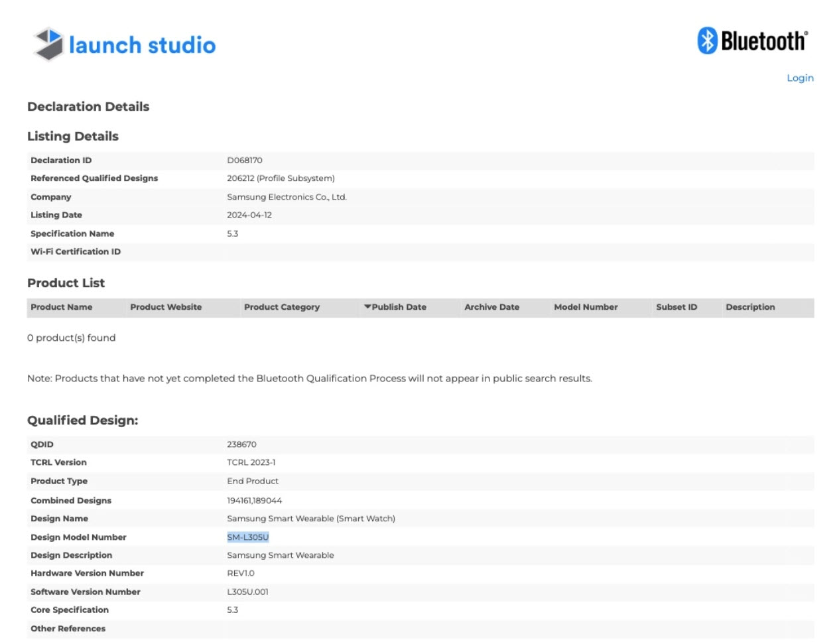Sort by Product Name column
Image resolution: width=839 pixels, height=644 pixels.
(x=62, y=307)
